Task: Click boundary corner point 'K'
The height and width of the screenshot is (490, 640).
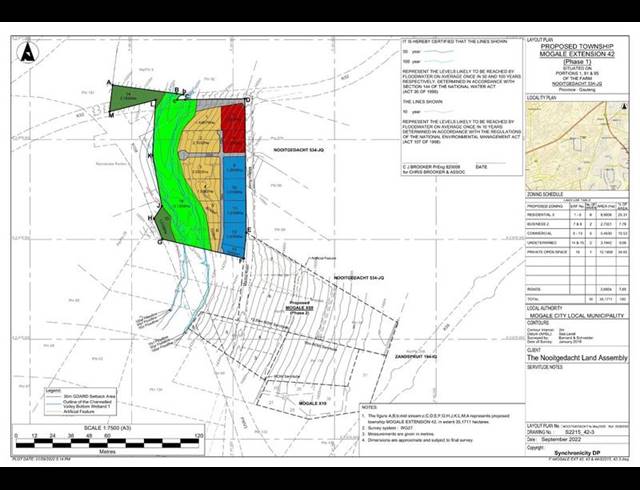Action: pyautogui.click(x=150, y=156)
